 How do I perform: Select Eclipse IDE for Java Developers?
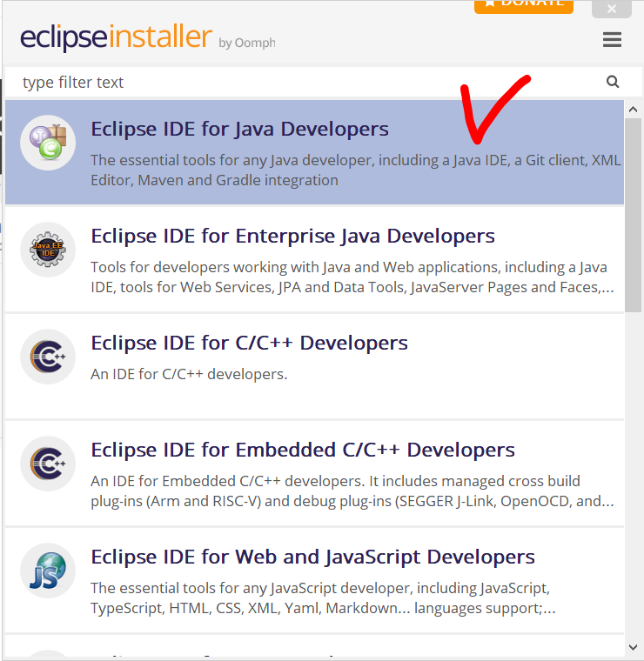tap(314, 152)
